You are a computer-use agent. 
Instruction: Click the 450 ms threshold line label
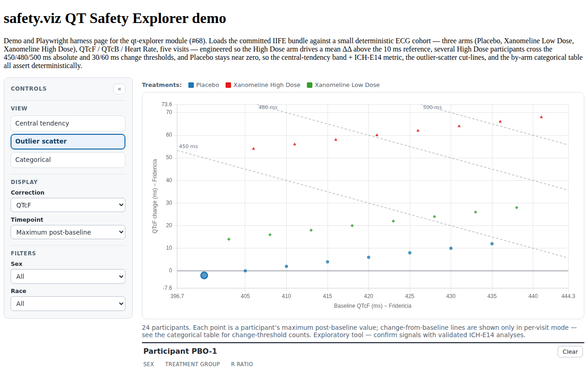click(188, 147)
